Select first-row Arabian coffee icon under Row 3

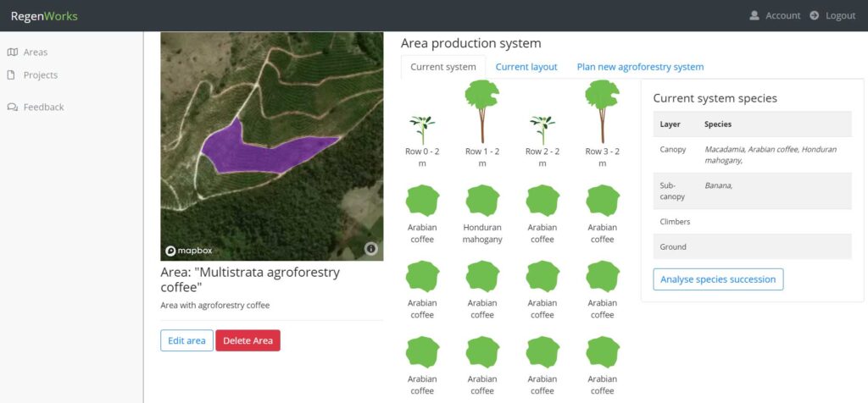603,200
